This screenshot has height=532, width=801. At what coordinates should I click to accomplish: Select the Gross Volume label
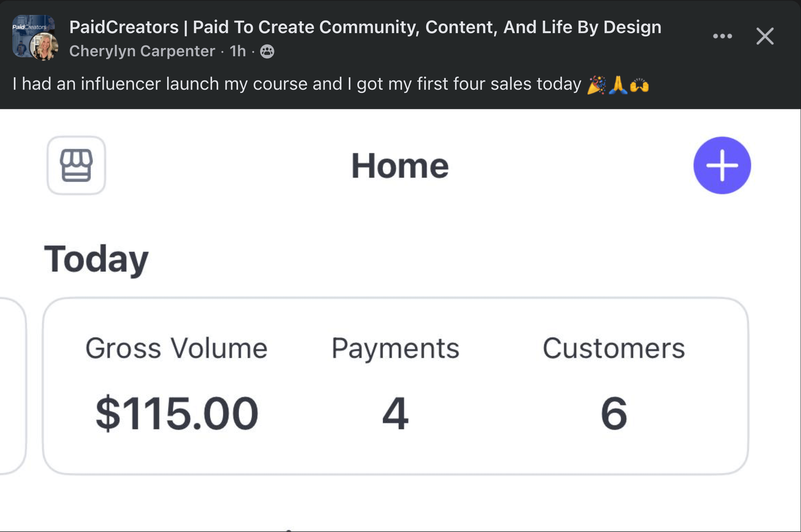click(176, 348)
